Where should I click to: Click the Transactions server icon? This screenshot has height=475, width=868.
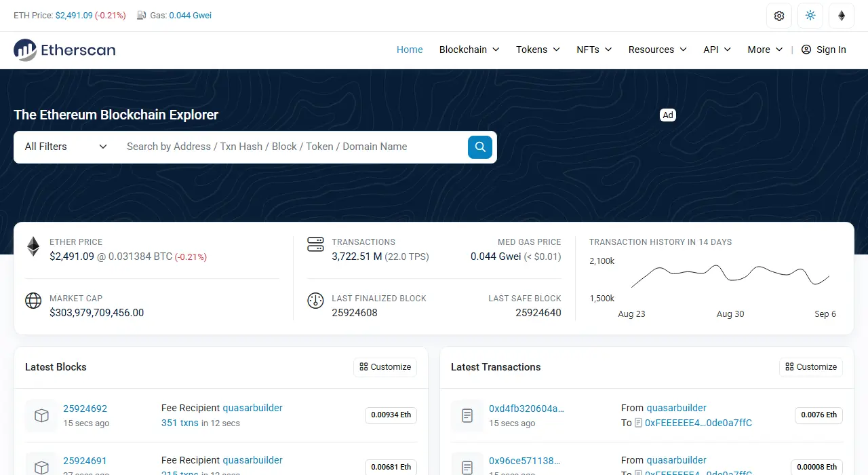[x=315, y=244]
